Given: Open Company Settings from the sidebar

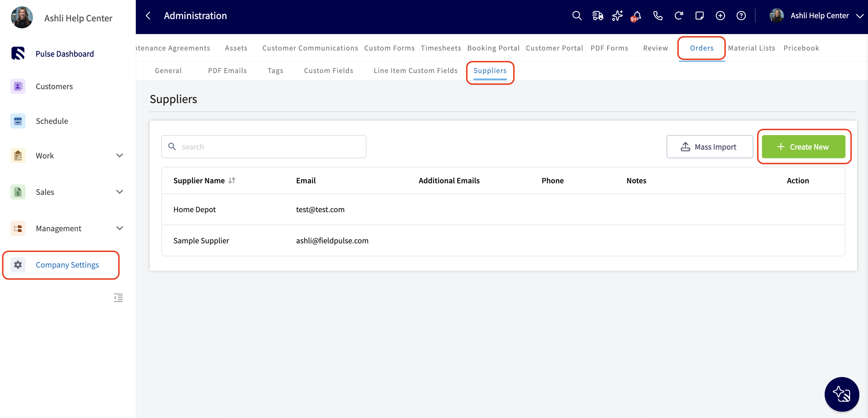Looking at the screenshot, I should coord(67,264).
